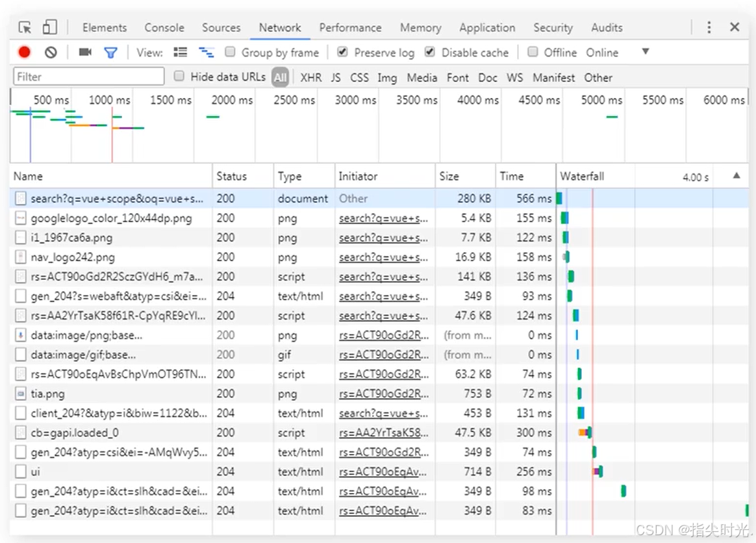Sort by Waterfall using sort arrow

(737, 176)
